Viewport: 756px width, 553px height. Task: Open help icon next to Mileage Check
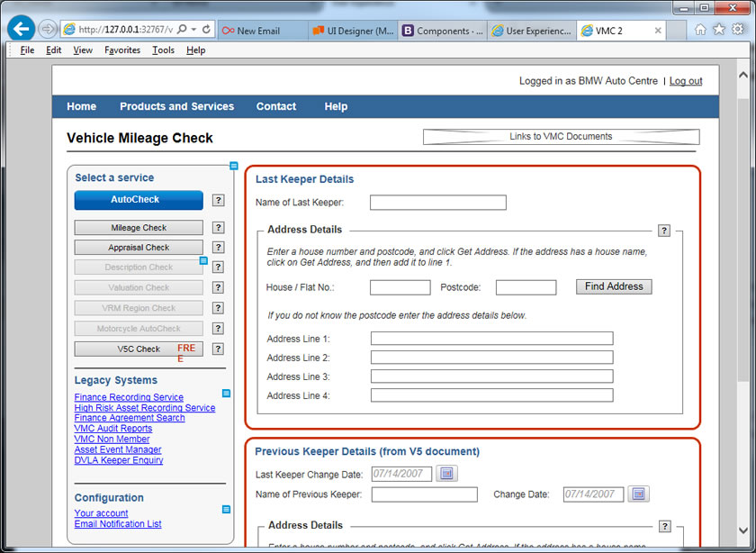[x=219, y=228]
